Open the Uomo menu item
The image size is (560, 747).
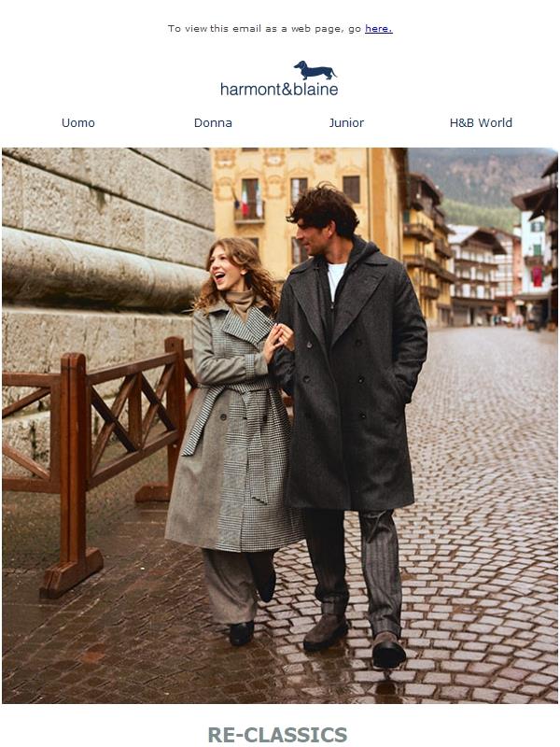click(x=78, y=123)
